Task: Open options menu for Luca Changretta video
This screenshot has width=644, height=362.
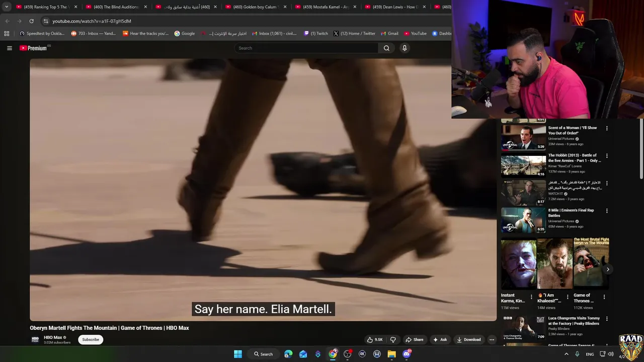Action: pyautogui.click(x=607, y=319)
